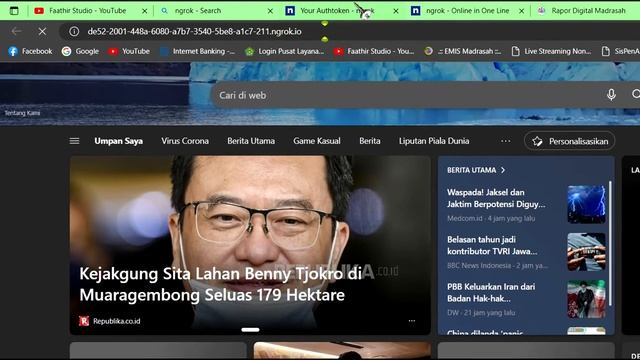Open Waspada! Jaksel dan Jaktim article
This screenshot has height=360, width=640.
pos(496,198)
